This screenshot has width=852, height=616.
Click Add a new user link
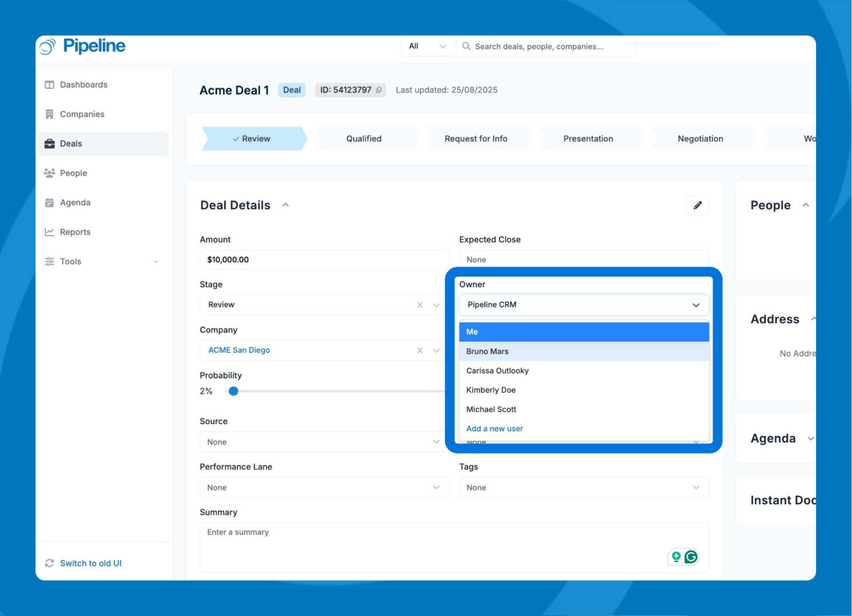(495, 429)
